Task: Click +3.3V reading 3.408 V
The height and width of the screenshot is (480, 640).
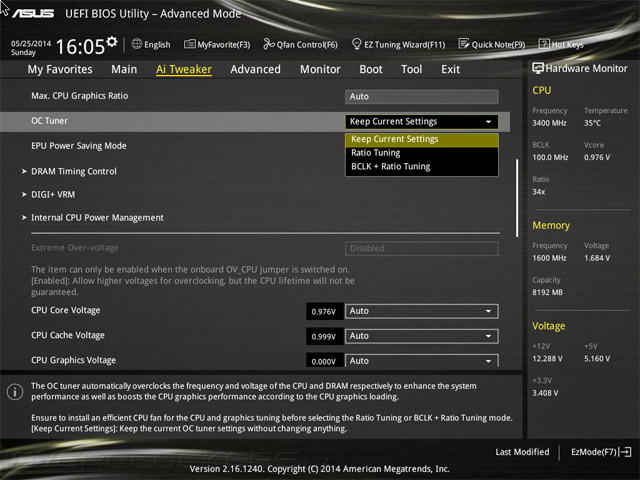Action: click(x=545, y=393)
